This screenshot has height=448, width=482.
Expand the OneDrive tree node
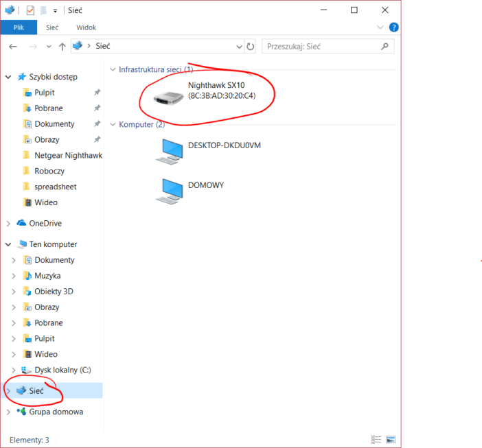(8, 224)
